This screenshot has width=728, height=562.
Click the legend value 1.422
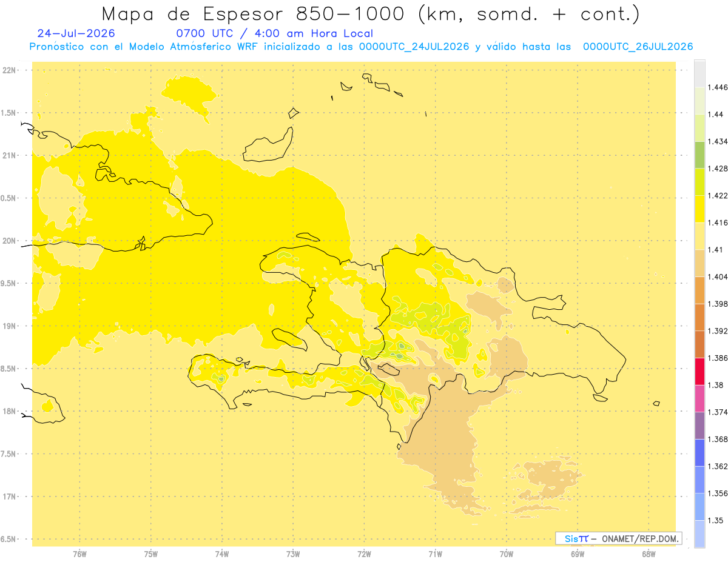tap(718, 196)
